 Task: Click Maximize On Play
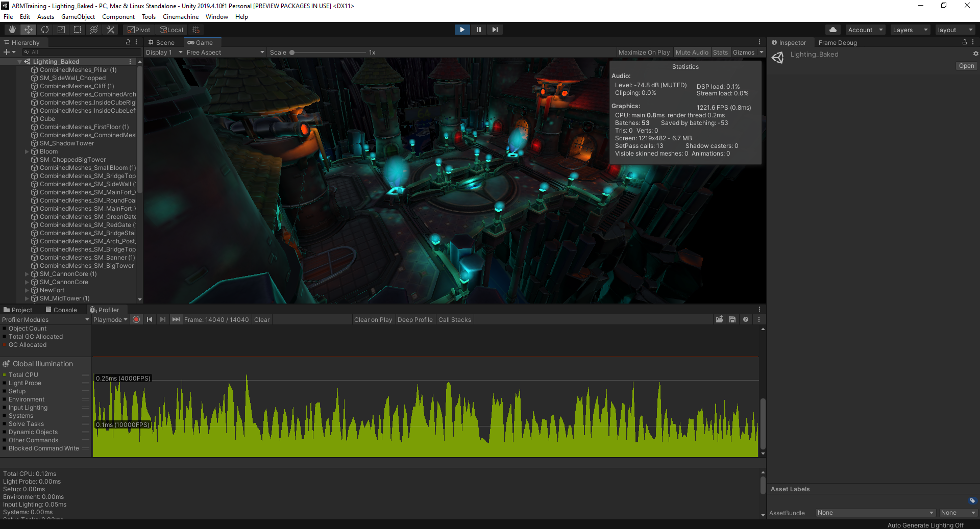pos(644,52)
